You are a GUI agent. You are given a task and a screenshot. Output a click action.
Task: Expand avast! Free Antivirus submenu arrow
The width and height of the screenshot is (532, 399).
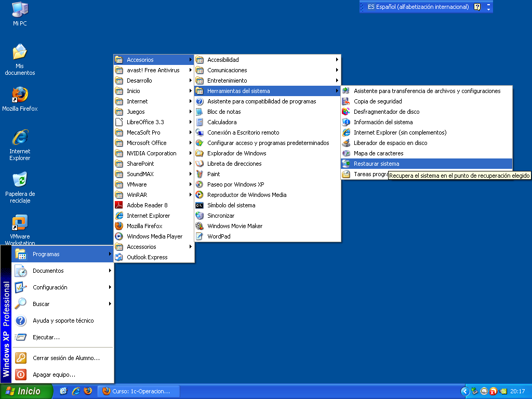(x=191, y=70)
